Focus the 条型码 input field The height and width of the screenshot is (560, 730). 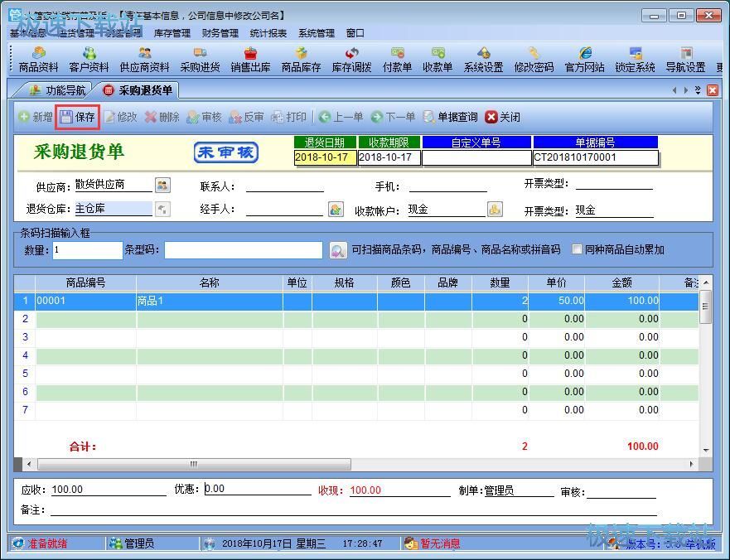coord(244,250)
